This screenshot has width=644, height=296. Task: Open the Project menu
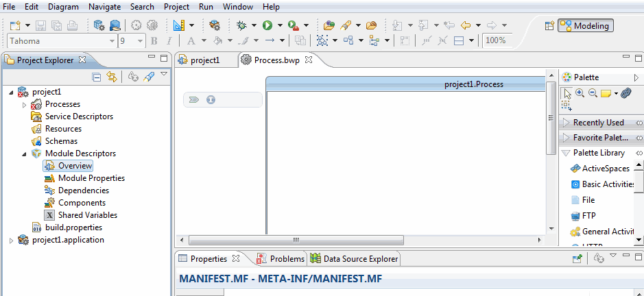pyautogui.click(x=177, y=7)
